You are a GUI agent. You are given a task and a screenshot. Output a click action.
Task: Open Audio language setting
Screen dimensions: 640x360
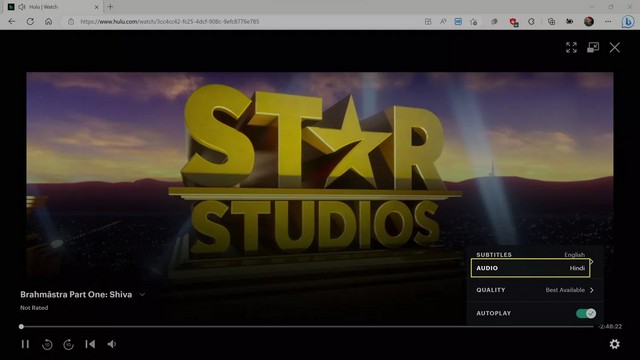pos(530,268)
